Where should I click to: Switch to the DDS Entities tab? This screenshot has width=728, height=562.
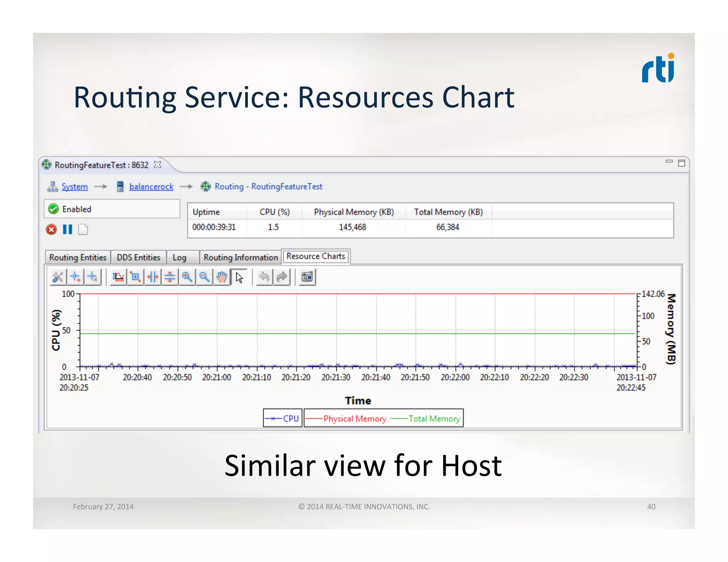[139, 258]
